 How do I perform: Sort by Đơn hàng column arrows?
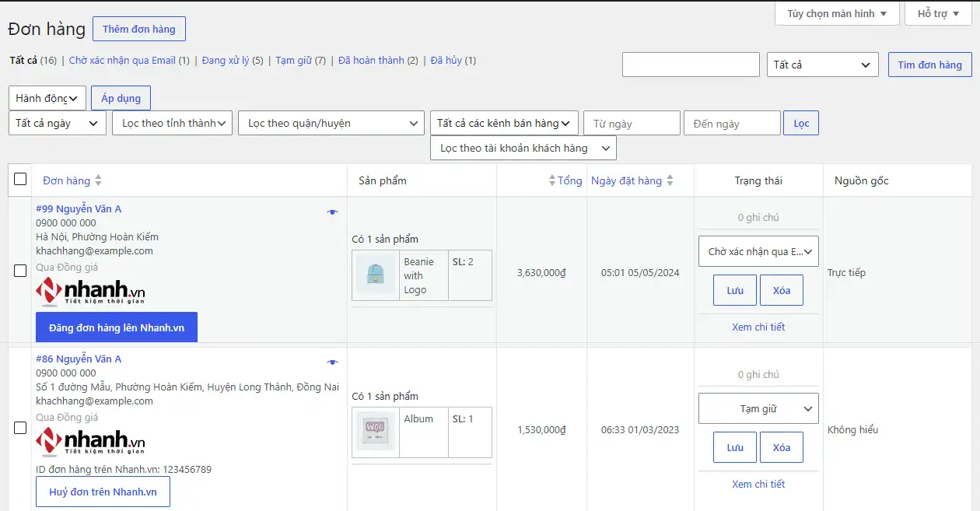98,180
